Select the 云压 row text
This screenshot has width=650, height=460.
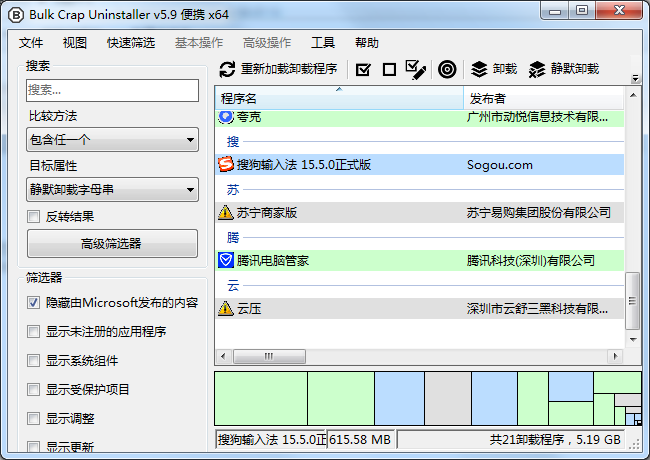(x=249, y=309)
